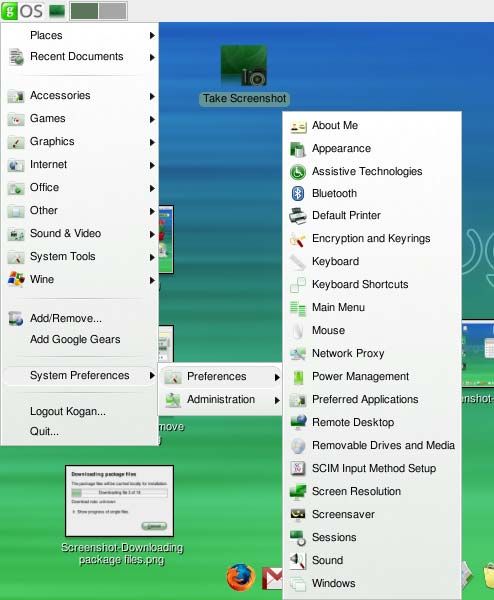Choose Add/Remove... from the menu
This screenshot has height=600, width=494.
point(81,318)
